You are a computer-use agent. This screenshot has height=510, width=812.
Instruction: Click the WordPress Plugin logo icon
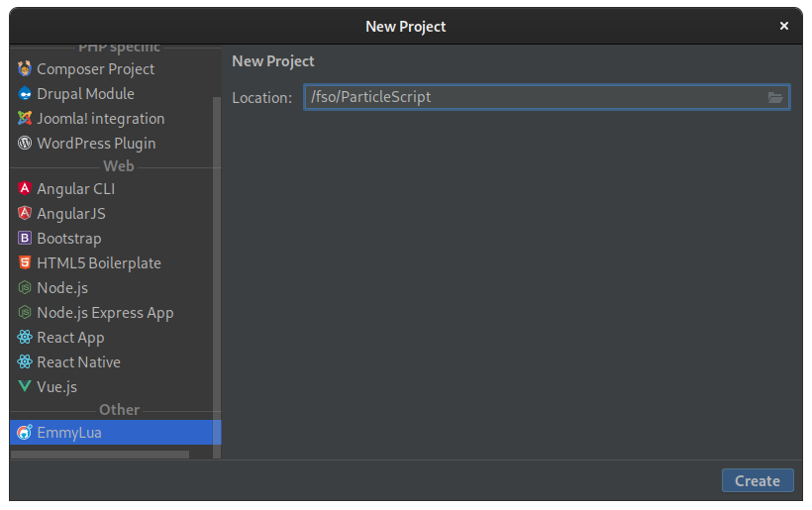[25, 144]
